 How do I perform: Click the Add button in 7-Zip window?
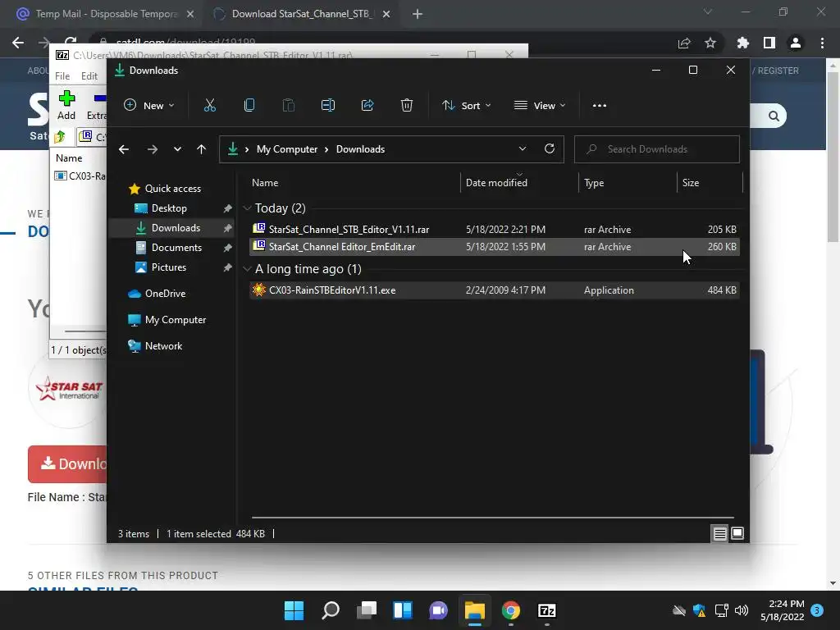click(66, 106)
